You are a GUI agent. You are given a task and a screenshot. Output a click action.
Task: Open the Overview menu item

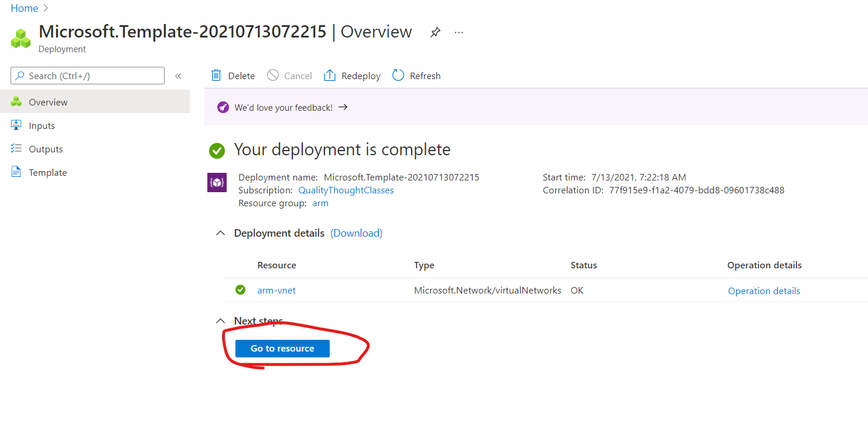tap(95, 102)
